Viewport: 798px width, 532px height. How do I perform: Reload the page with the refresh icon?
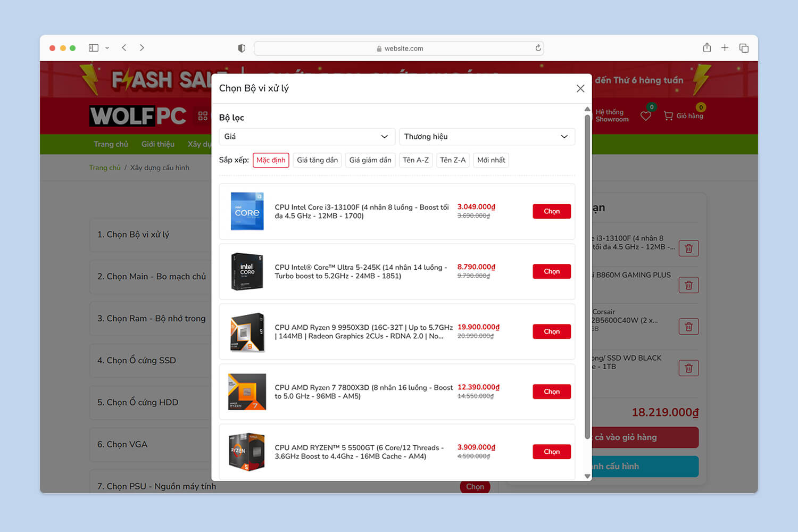coord(538,48)
